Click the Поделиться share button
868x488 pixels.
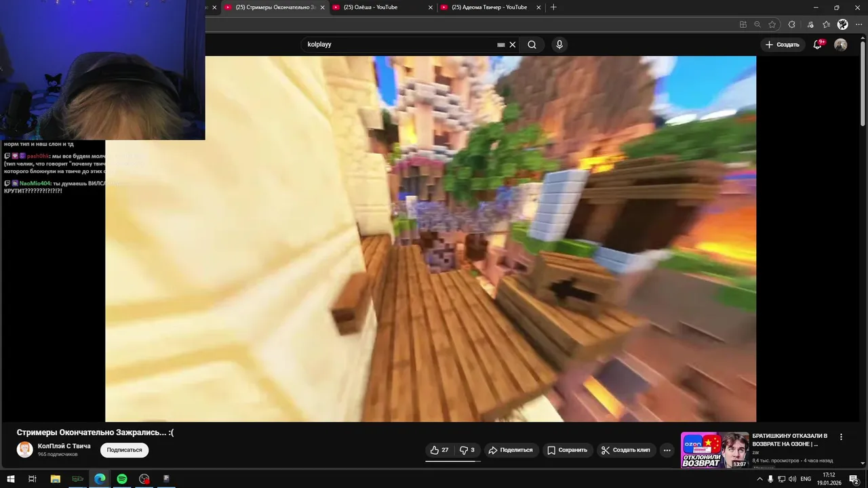tap(511, 450)
